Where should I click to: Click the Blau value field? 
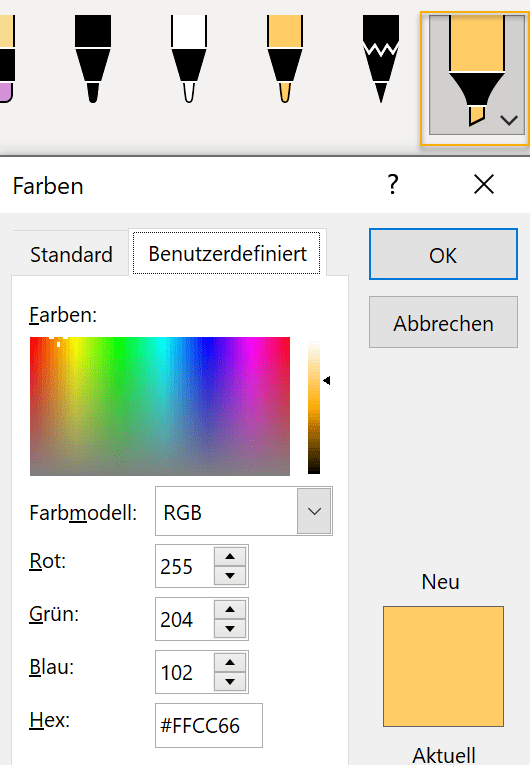click(185, 672)
